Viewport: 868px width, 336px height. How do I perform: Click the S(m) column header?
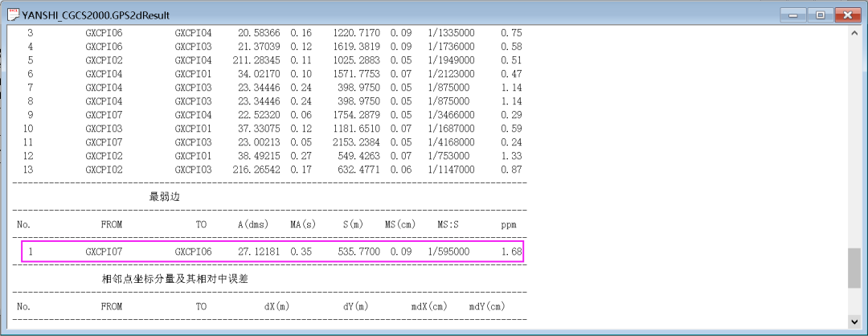coord(353,225)
